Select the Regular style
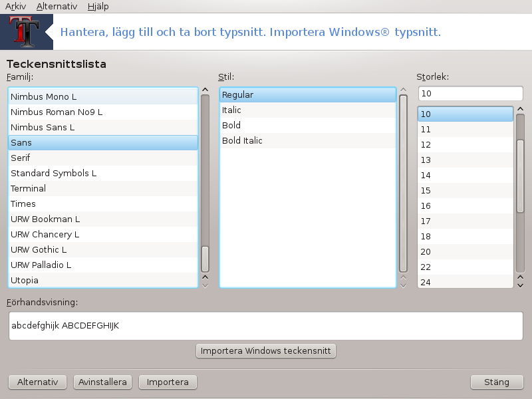Screen dimensions: 532x399 pyautogui.click(x=308, y=94)
